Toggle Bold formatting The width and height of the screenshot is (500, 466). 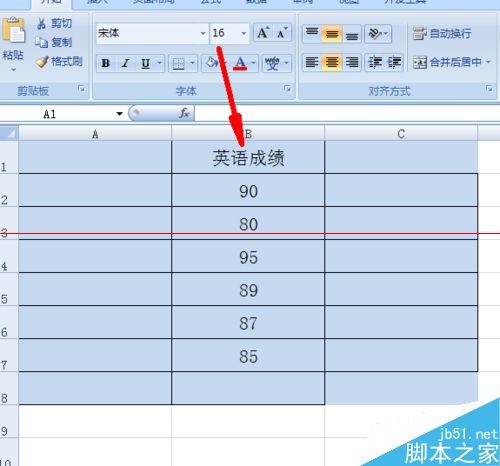(106, 63)
